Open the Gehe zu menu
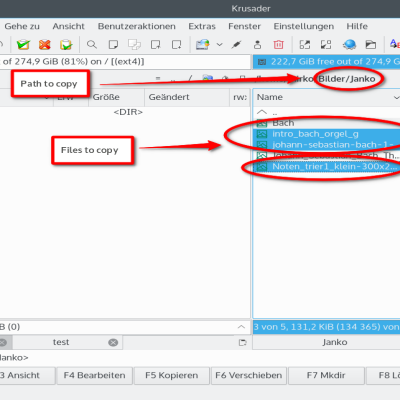Image resolution: width=400 pixels, height=400 pixels. pyautogui.click(x=22, y=26)
